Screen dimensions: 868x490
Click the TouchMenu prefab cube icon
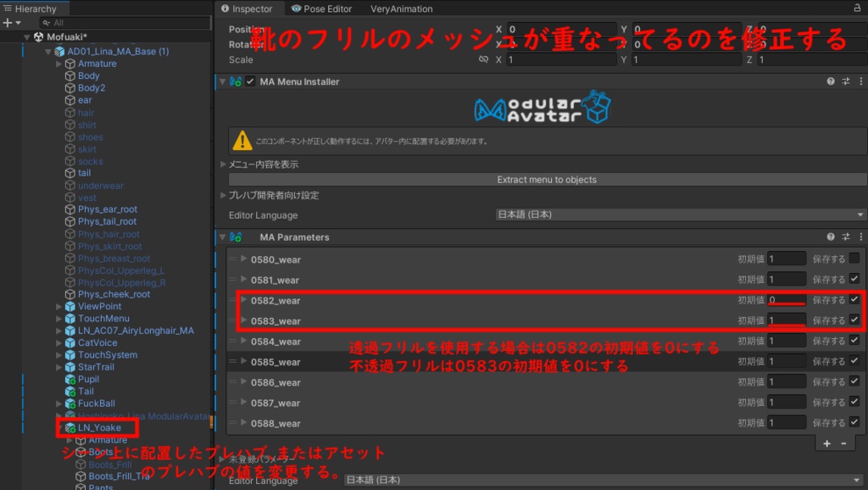(70, 319)
